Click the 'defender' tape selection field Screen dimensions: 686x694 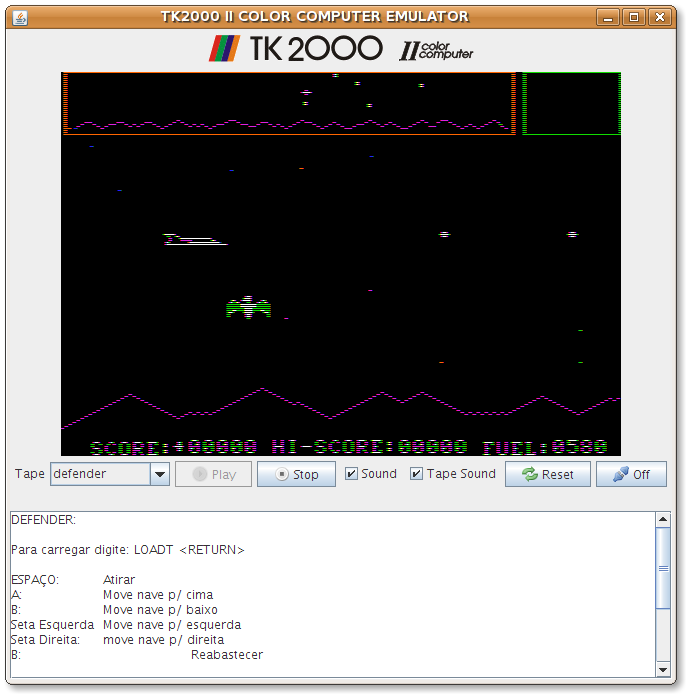click(100, 474)
